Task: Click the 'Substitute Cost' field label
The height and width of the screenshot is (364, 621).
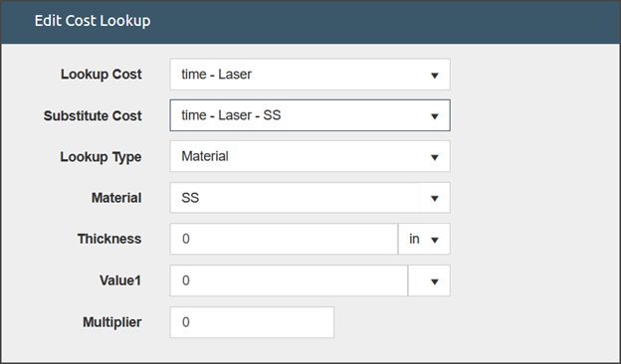Action: 93,116
